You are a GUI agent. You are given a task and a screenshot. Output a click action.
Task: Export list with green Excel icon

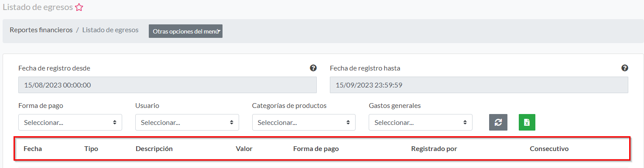(x=527, y=122)
